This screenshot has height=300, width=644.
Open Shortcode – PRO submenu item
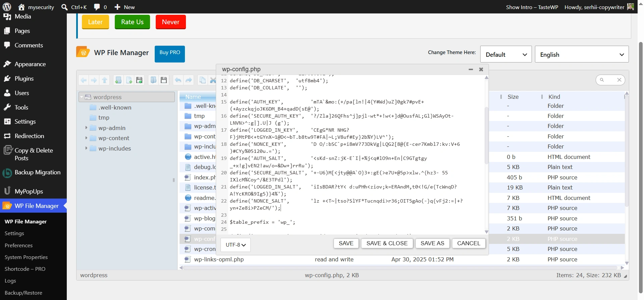point(25,269)
